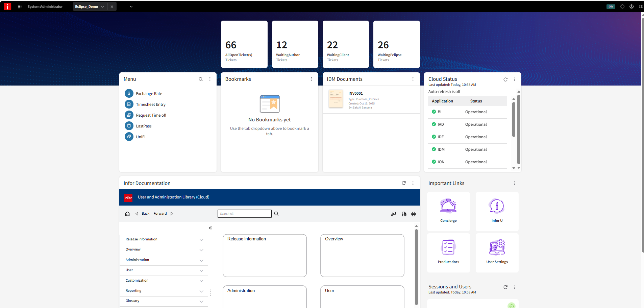Export the documentation page as PDF
The height and width of the screenshot is (308, 644).
click(x=404, y=214)
